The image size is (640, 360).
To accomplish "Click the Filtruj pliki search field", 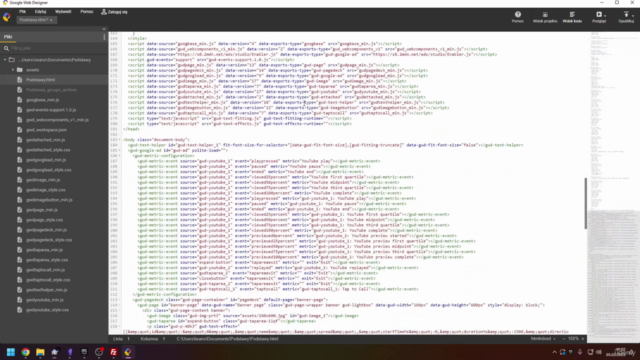I will pyautogui.click(x=54, y=48).
